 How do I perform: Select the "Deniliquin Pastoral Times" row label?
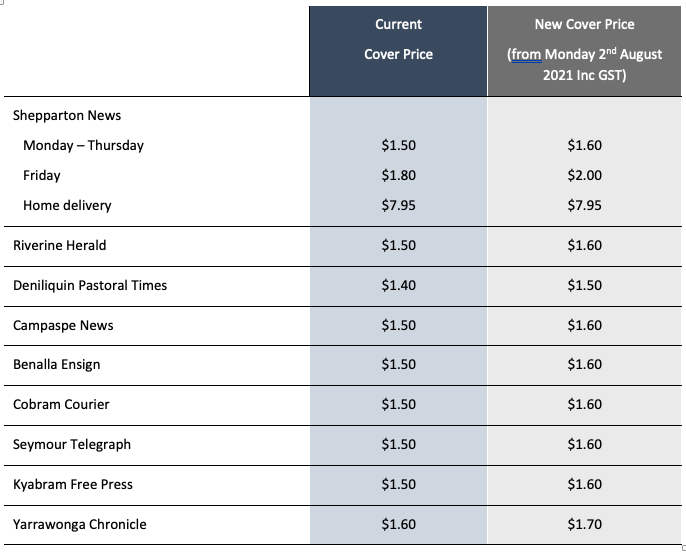pos(90,285)
